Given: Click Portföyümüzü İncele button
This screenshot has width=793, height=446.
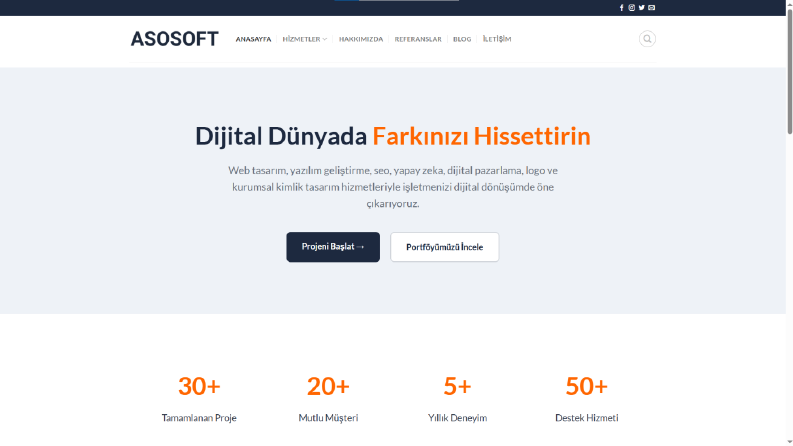Looking at the screenshot, I should point(445,247).
